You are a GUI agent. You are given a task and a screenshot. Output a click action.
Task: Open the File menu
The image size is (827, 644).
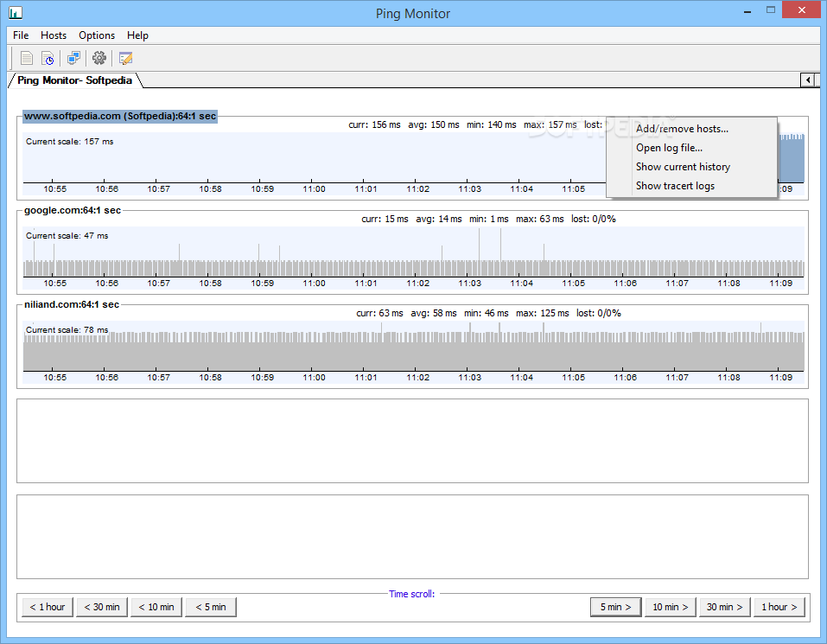click(x=21, y=35)
